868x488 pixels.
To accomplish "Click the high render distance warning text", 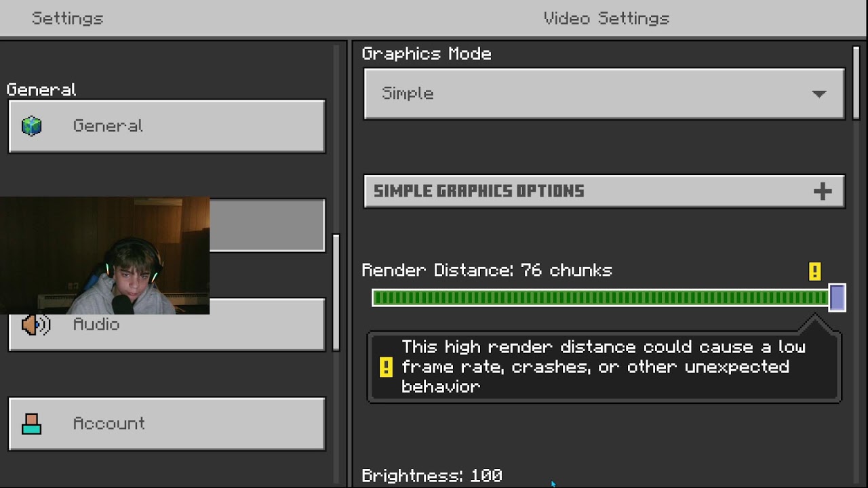I will coord(604,367).
